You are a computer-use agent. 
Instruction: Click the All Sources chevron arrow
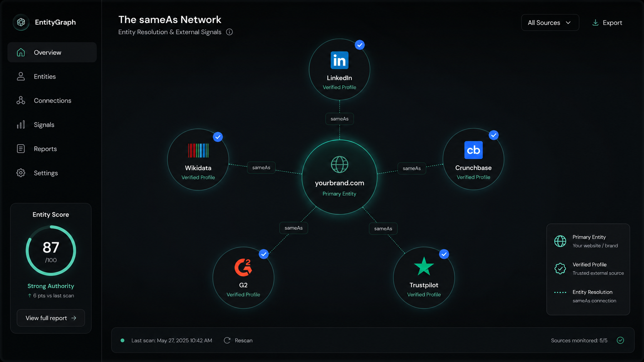pyautogui.click(x=568, y=23)
